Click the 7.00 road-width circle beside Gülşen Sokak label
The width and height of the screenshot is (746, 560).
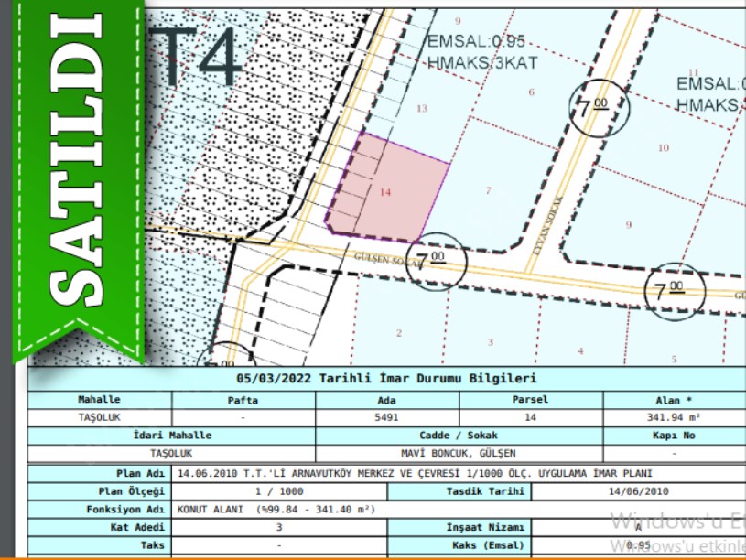pos(438,261)
